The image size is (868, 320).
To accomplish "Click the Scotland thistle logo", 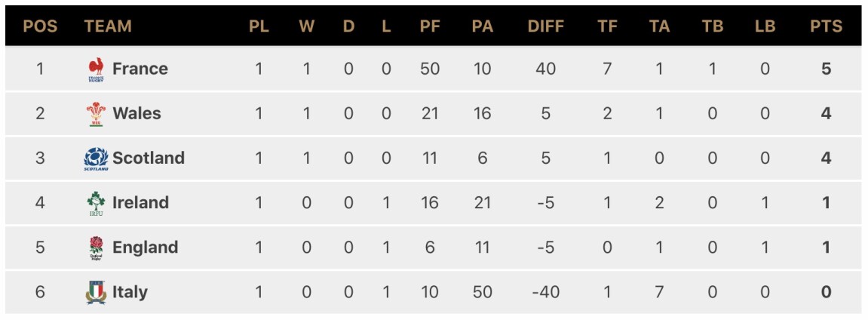I will (x=97, y=159).
